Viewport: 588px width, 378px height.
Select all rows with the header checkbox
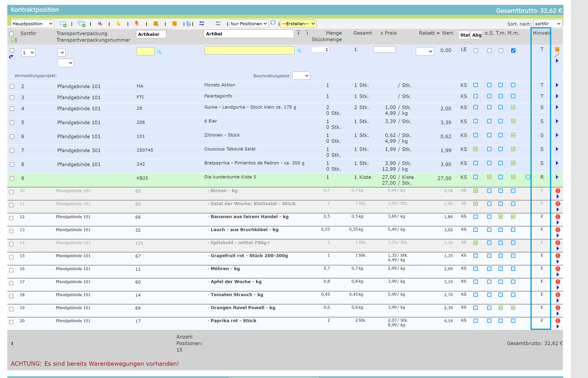(x=12, y=34)
